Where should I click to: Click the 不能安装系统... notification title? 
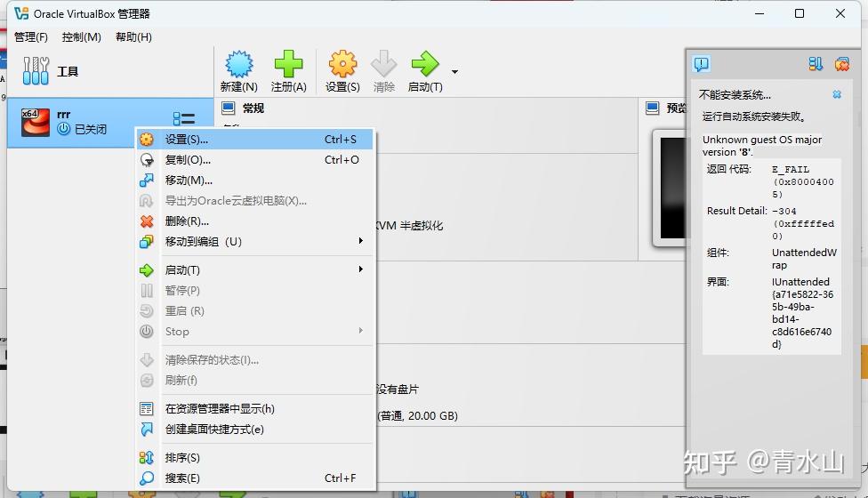coord(735,94)
